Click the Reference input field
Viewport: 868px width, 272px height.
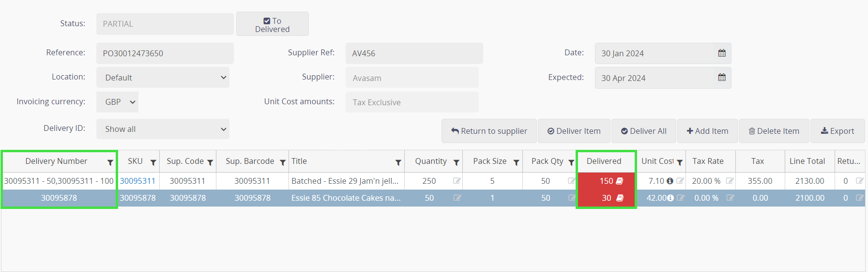[165, 53]
